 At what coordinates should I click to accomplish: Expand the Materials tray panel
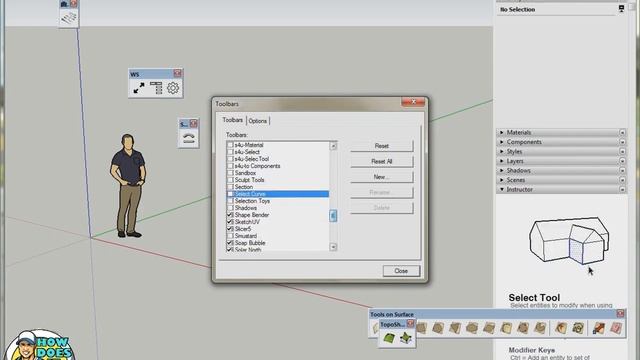pos(502,132)
